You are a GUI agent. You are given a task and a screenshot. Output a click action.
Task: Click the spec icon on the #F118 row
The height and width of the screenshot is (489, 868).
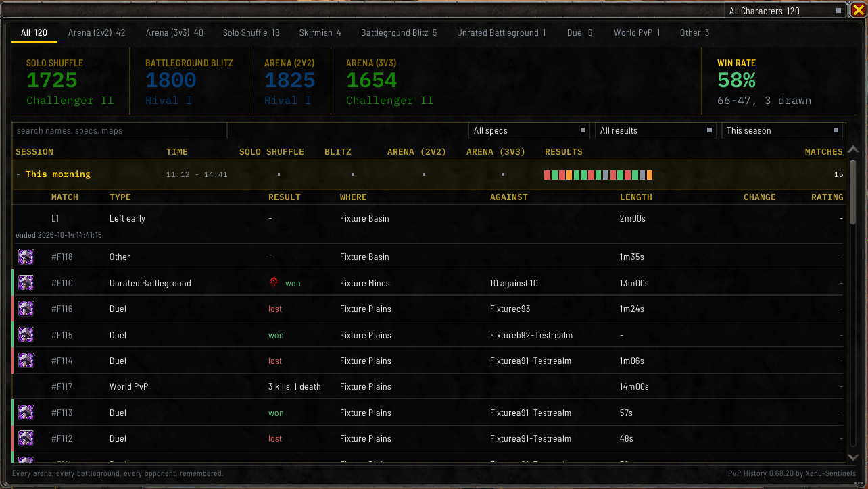[x=26, y=257]
